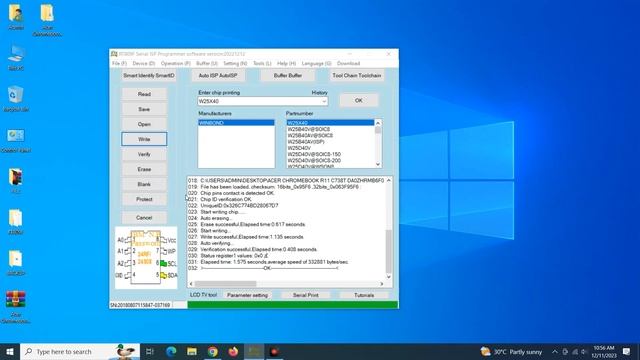Confirm chip selection with OK button
This screenshot has height=360, width=640.
coord(359,100)
